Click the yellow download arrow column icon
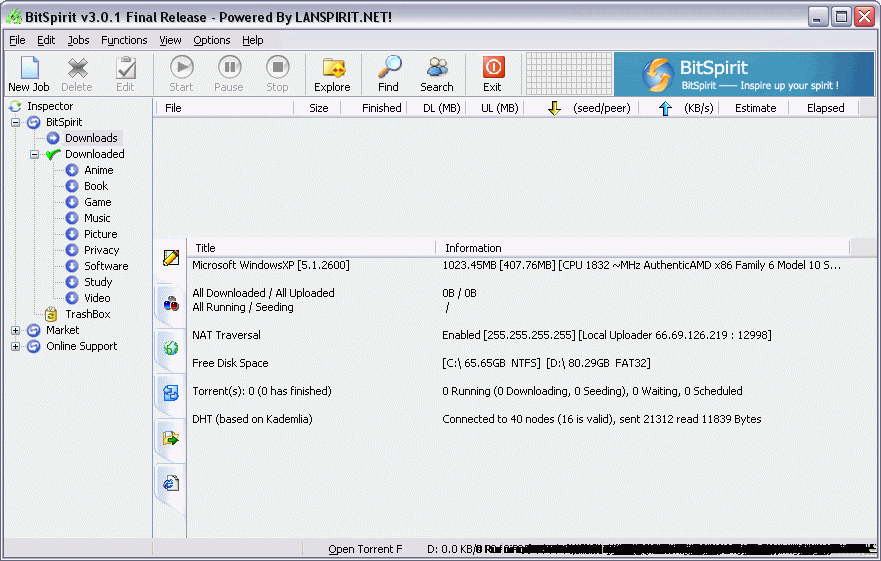This screenshot has width=881, height=561. [x=555, y=108]
